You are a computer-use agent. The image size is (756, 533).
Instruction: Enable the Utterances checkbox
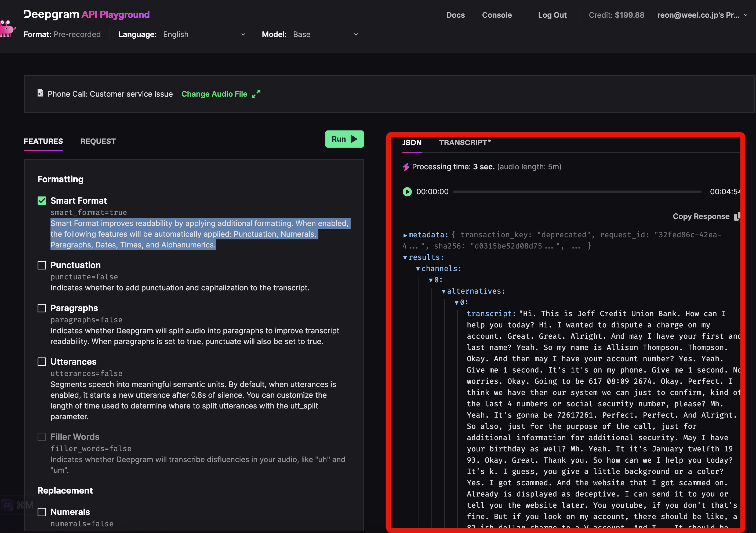pos(42,362)
